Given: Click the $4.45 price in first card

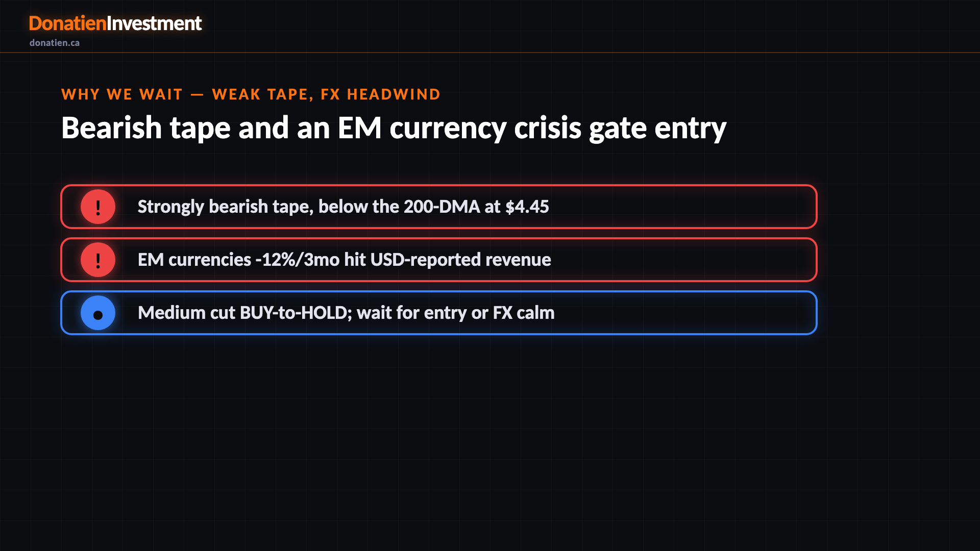Looking at the screenshot, I should click(527, 207).
